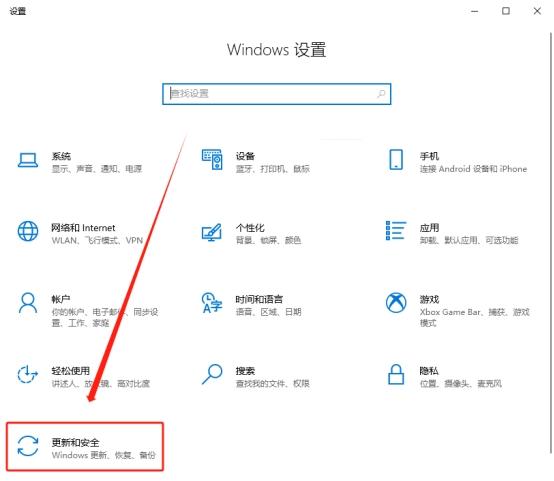Click '连接 Android 设备和 iPhone' description
Screen dimensions: 554x481
pyautogui.click(x=473, y=169)
